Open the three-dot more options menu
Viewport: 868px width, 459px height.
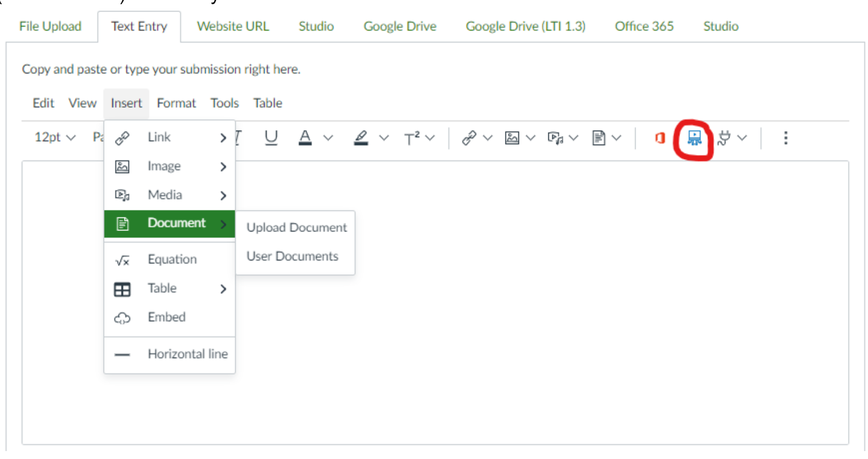[786, 138]
